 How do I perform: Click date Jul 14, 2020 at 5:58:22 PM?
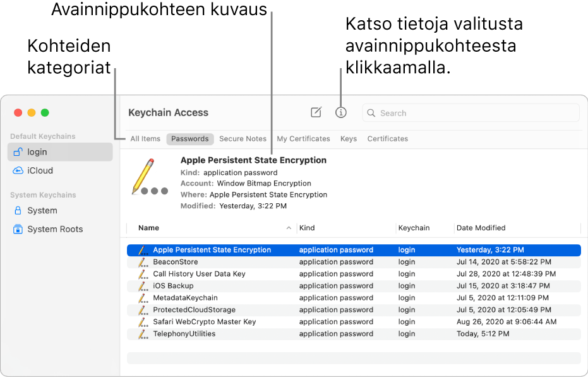click(503, 262)
